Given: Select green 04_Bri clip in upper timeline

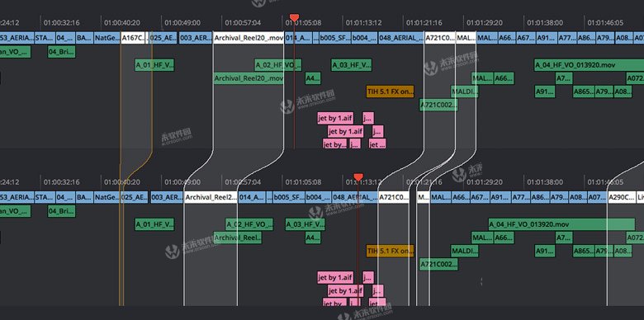Looking at the screenshot, I should point(62,52).
